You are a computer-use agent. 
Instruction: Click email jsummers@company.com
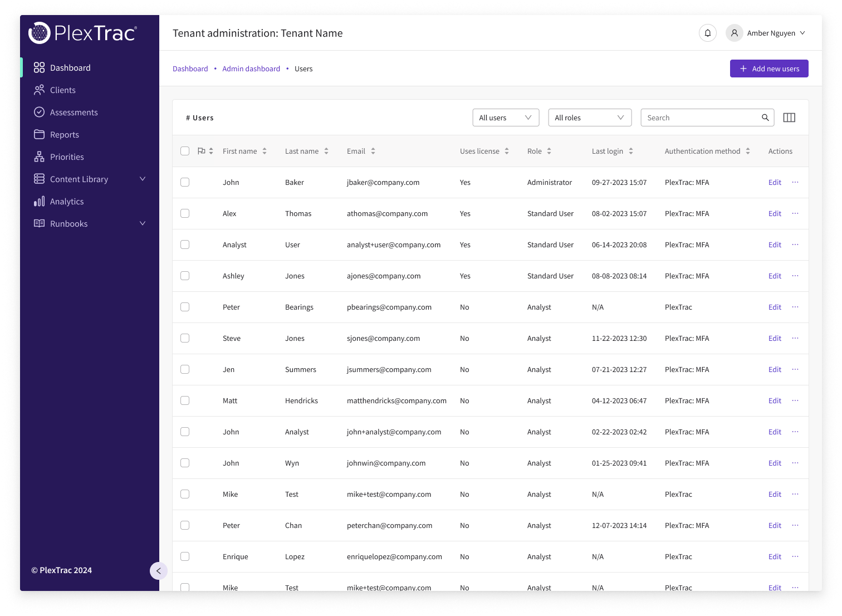click(x=389, y=369)
